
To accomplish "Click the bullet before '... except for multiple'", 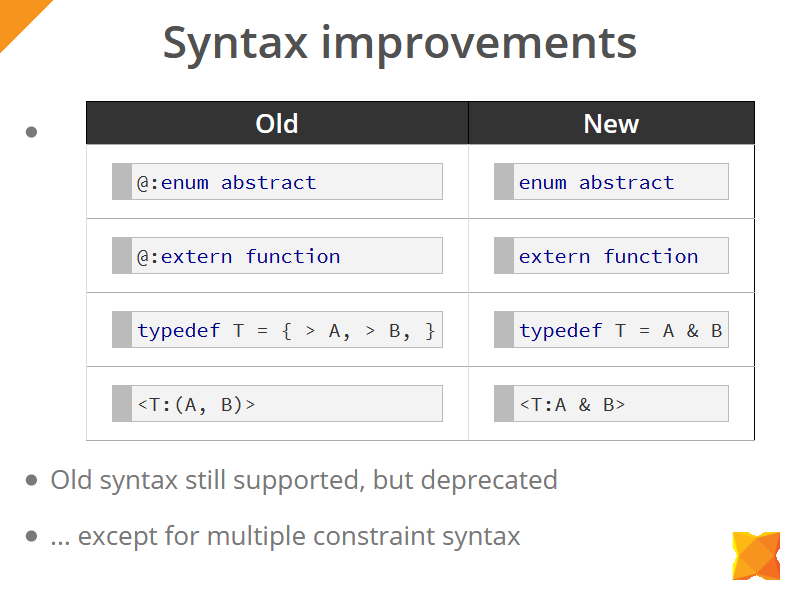I will tap(31, 536).
